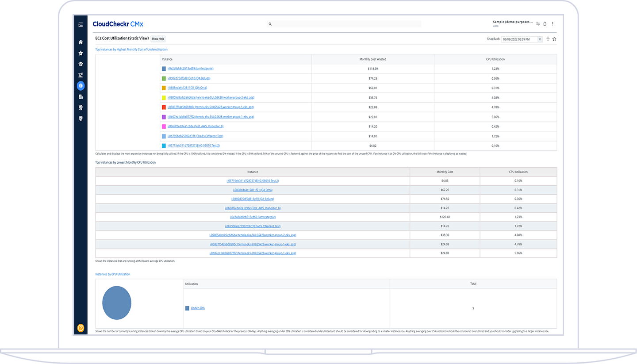Viewport: 637px width, 364px height.
Task: Click the CloudCheckr CMx logo
Action: point(118,24)
